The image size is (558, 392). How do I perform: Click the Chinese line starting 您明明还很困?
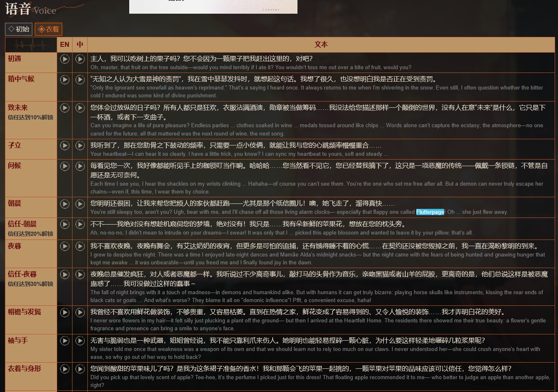click(243, 203)
